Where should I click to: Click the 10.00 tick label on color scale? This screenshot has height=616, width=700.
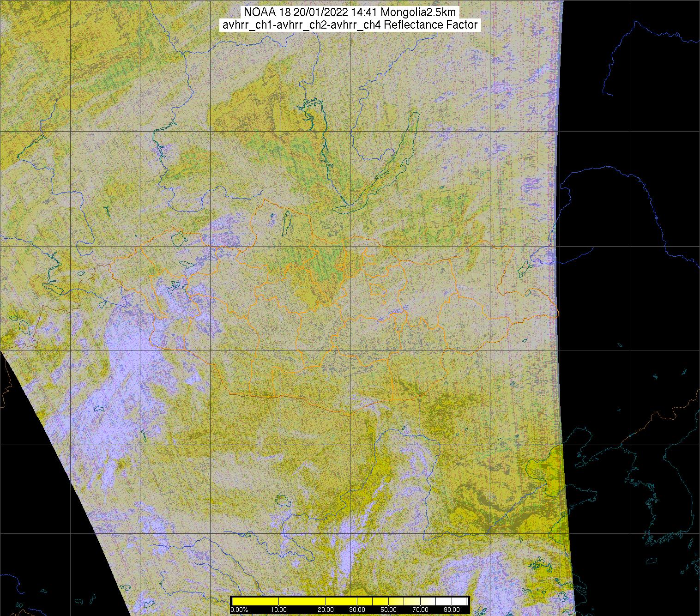coord(279,610)
